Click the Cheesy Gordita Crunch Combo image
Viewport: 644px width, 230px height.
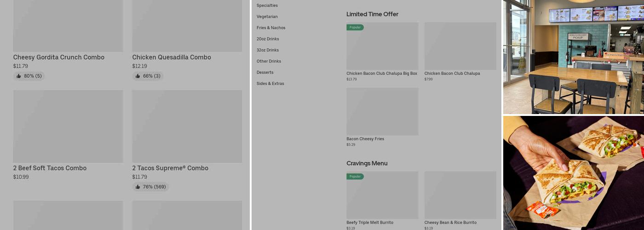coord(68,26)
